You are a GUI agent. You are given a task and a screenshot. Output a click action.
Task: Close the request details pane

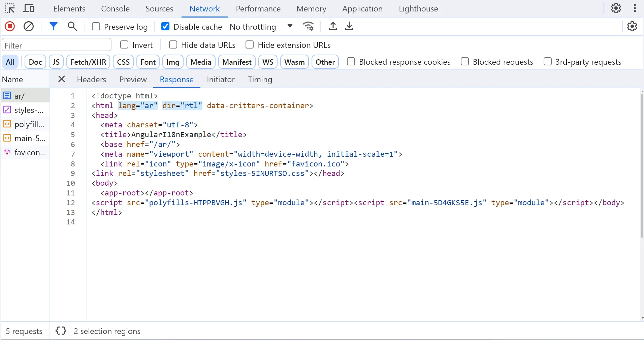pos(61,79)
